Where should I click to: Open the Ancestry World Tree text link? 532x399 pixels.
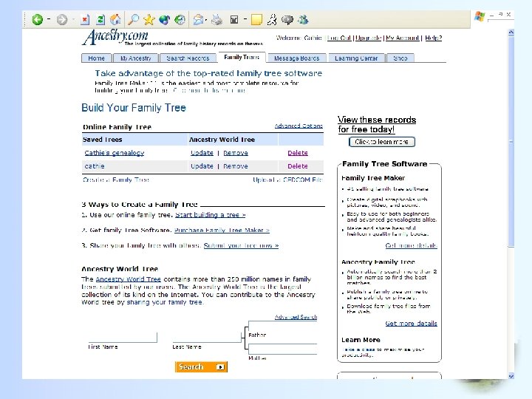pos(129,279)
